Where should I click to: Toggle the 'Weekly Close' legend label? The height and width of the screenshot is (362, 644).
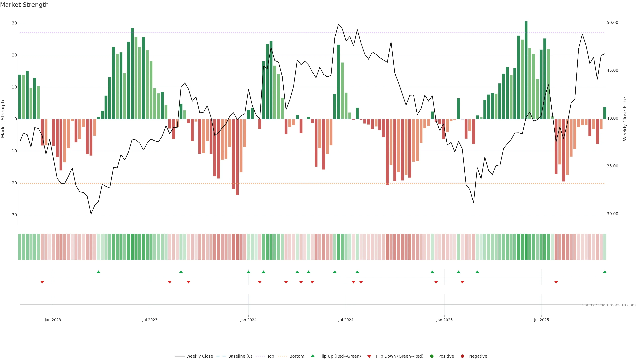pyautogui.click(x=200, y=356)
